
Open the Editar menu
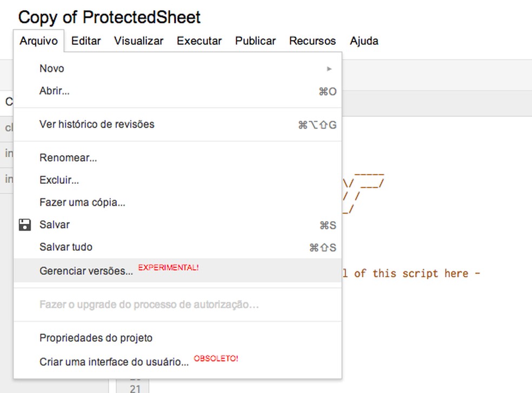click(86, 41)
